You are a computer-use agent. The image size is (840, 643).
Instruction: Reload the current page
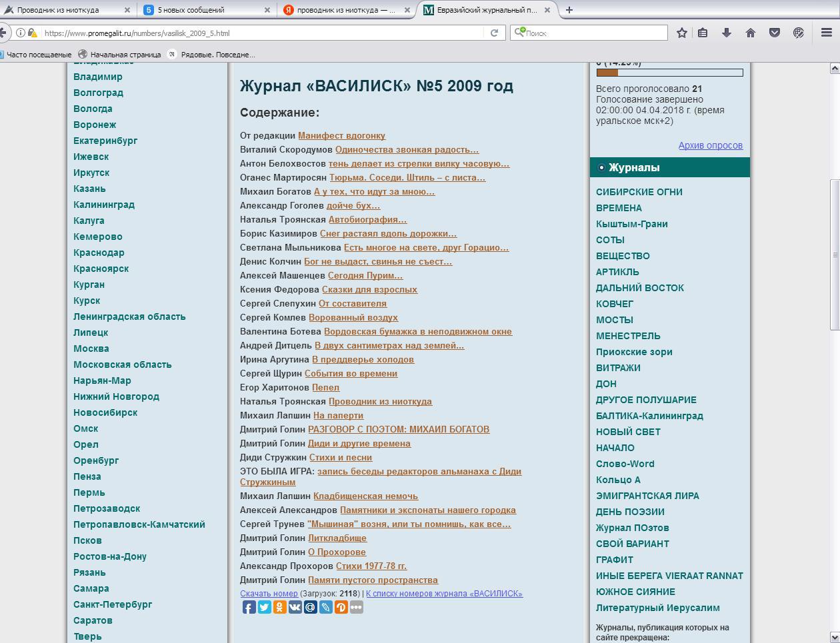(494, 33)
